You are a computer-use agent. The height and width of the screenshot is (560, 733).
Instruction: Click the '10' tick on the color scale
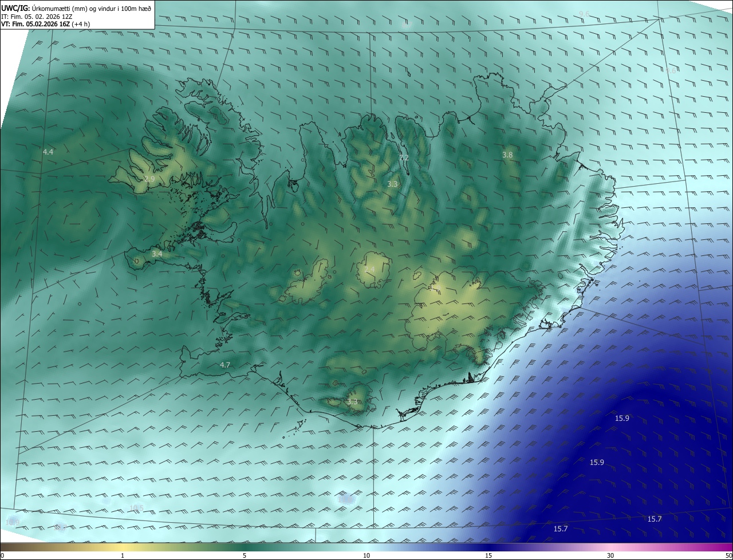pyautogui.click(x=366, y=555)
